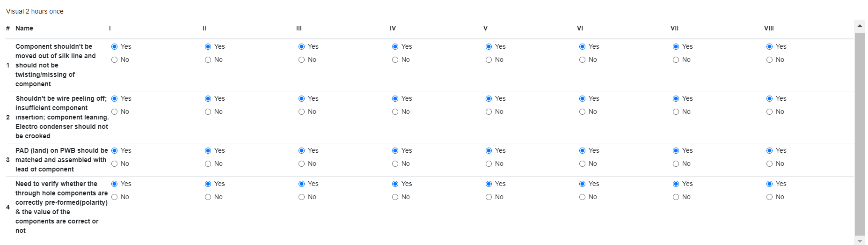Select Yes for row 3 column I
The width and height of the screenshot is (868, 245).
tap(114, 151)
